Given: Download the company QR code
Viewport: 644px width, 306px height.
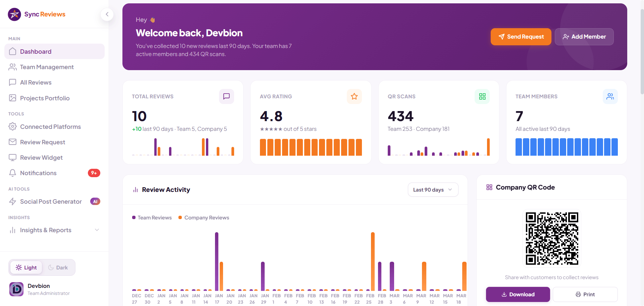Looking at the screenshot, I should pyautogui.click(x=518, y=294).
